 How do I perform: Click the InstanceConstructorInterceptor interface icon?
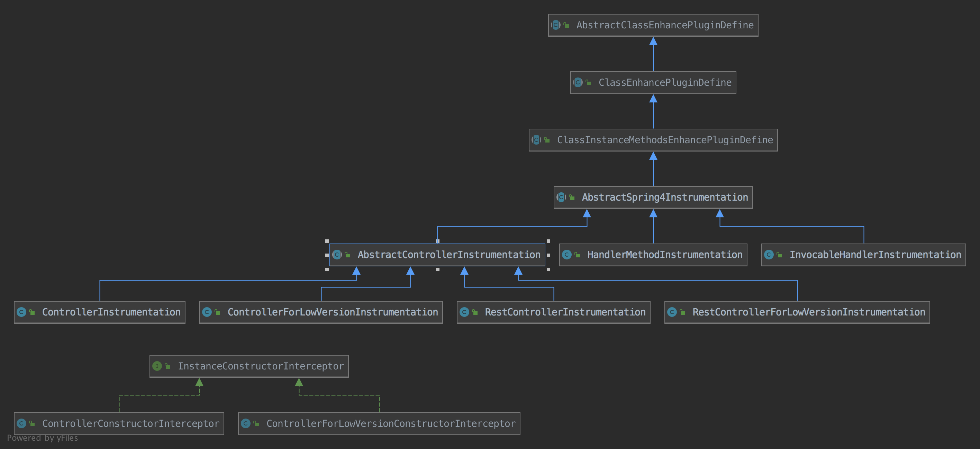click(x=157, y=366)
